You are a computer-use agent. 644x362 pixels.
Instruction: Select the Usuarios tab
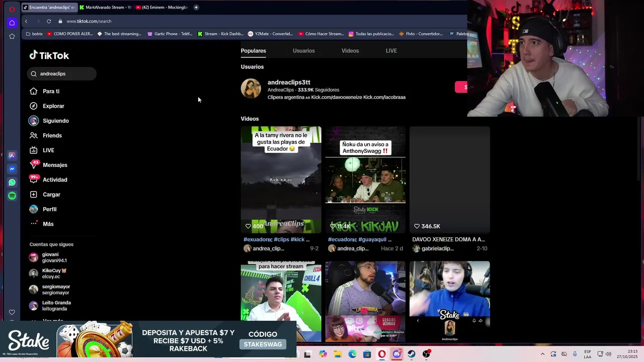click(304, 51)
